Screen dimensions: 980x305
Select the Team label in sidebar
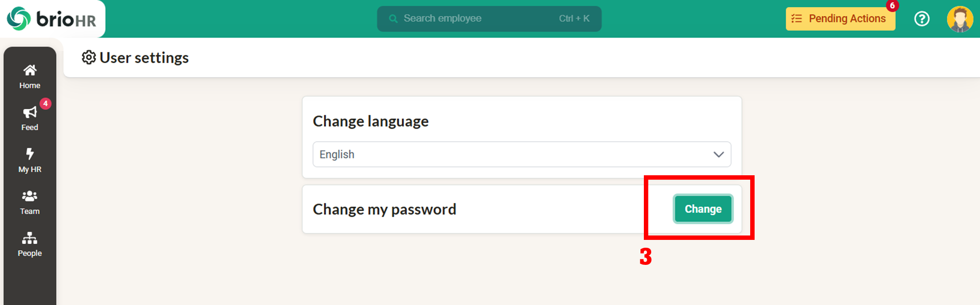(x=30, y=211)
